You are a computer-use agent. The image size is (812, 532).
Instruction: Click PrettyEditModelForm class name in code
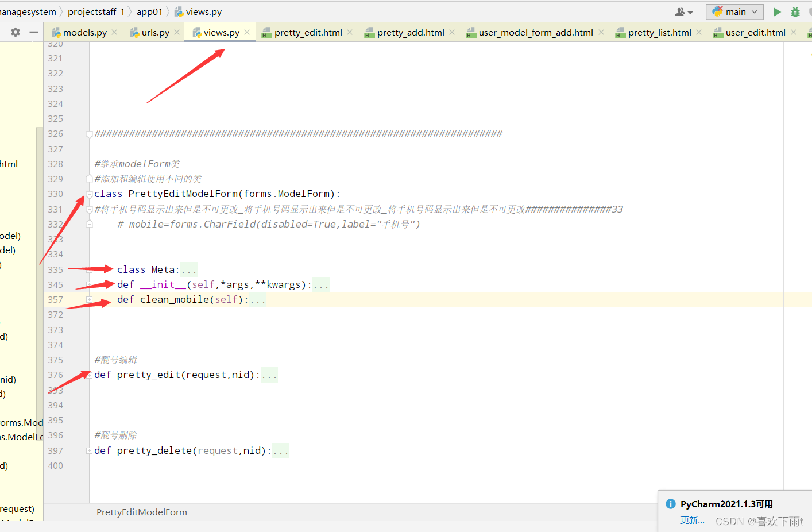tap(183, 194)
